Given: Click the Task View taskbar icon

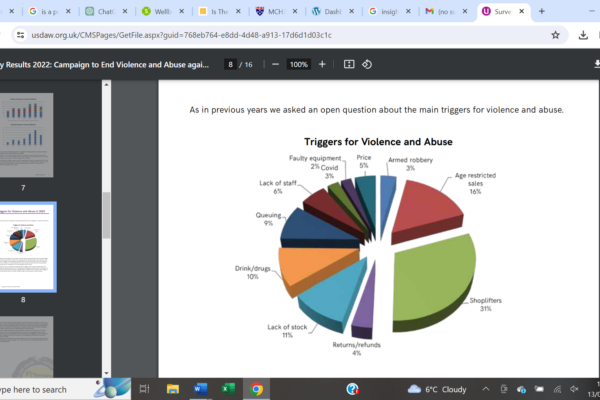Looking at the screenshot, I should click(143, 388).
